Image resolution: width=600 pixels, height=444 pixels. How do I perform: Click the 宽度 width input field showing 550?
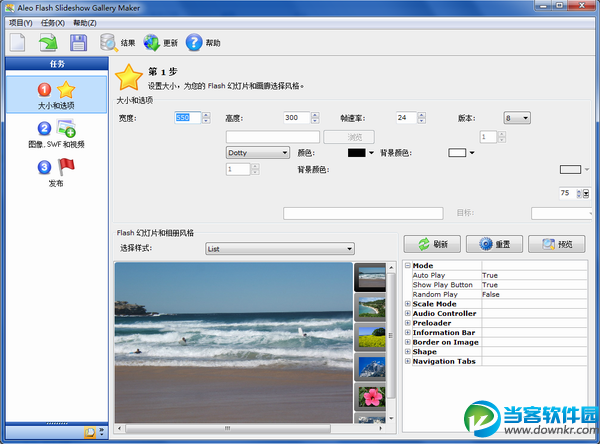click(188, 118)
